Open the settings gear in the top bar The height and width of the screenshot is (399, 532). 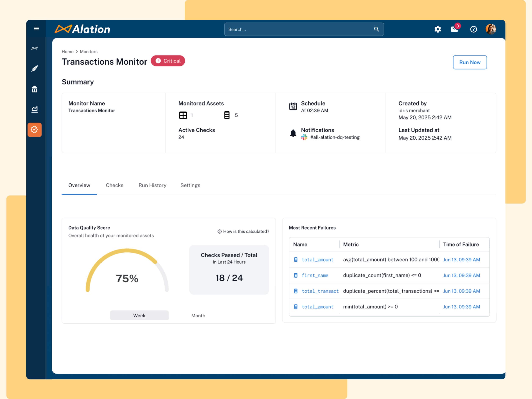[x=438, y=29]
